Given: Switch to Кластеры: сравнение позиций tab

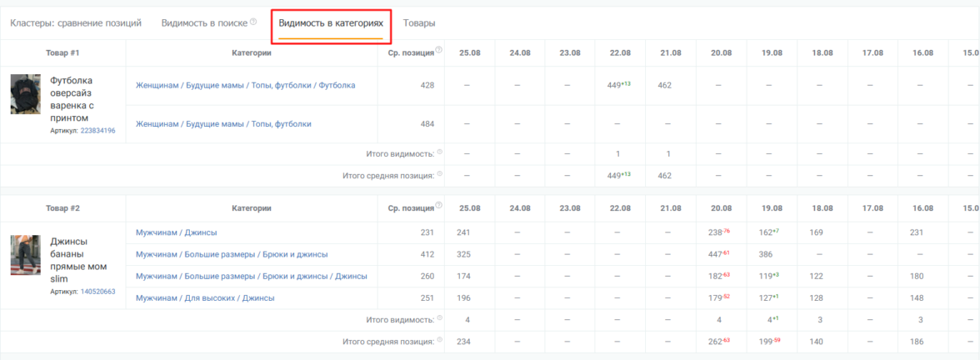Looking at the screenshot, I should (x=76, y=22).
